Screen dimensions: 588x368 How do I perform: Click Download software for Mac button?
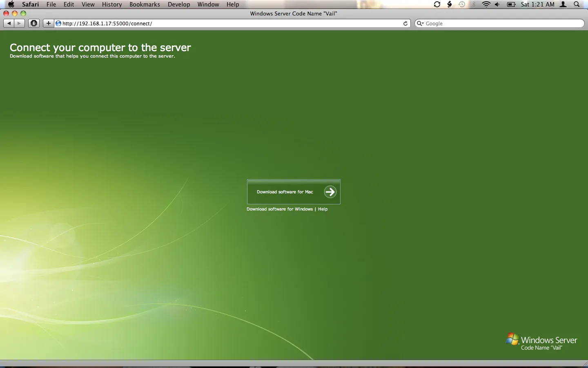(x=294, y=192)
